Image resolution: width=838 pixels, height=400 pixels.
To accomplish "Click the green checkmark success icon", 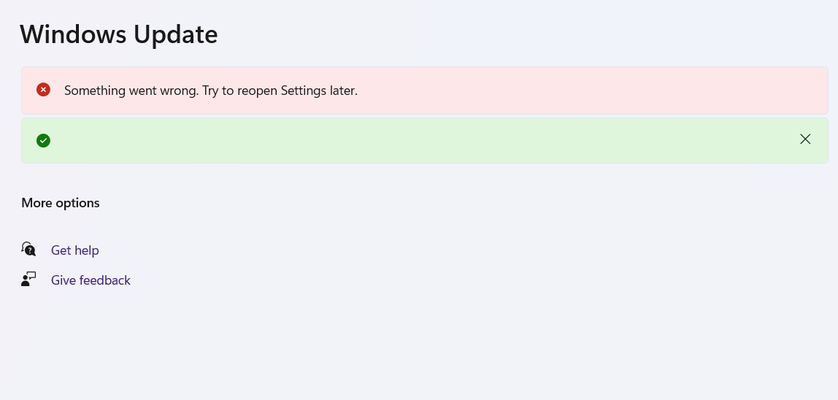I will click(43, 141).
